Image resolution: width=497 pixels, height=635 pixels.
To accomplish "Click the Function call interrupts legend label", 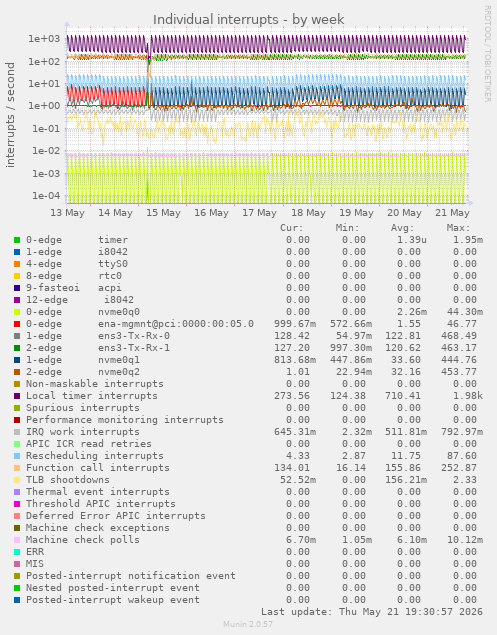I will tap(98, 468).
